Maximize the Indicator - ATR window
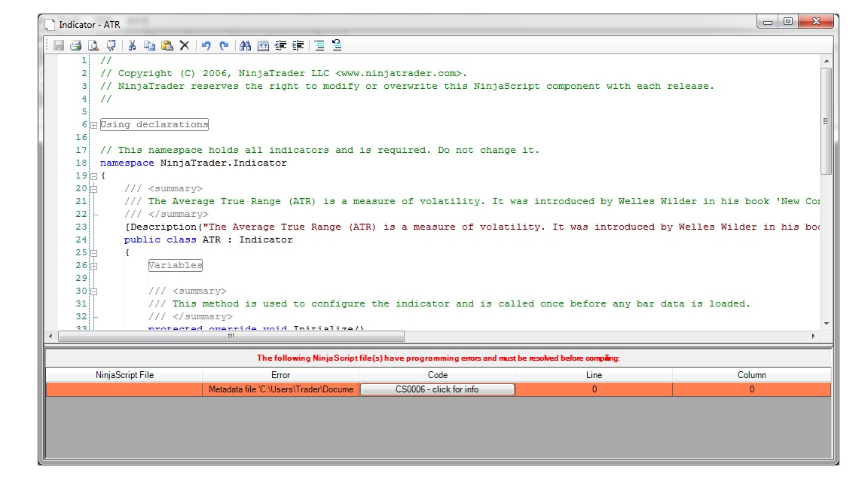This screenshot has width=868, height=488. click(787, 22)
